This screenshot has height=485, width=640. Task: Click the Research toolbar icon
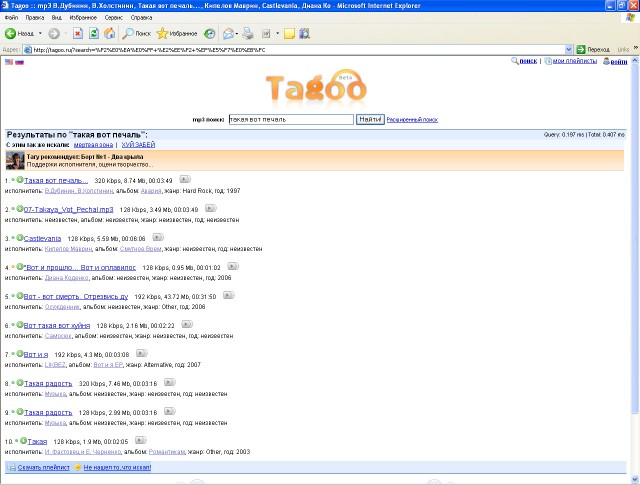[304, 33]
